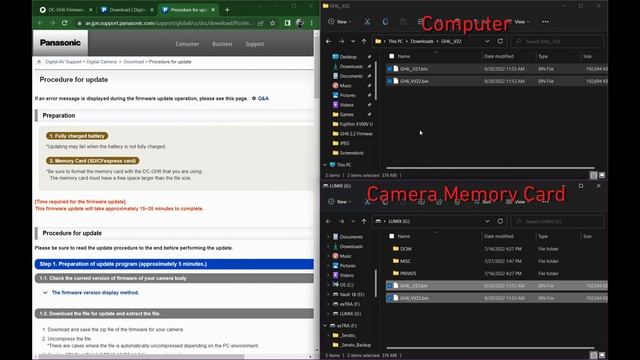The image size is (640, 360).
Task: Click the Chrome address bar URL
Action: (x=168, y=23)
